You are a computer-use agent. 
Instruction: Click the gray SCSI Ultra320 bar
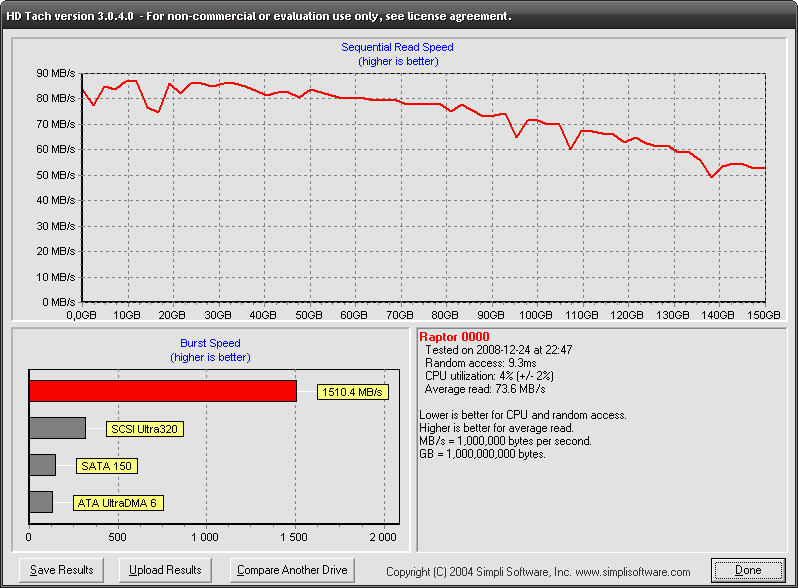click(x=58, y=428)
